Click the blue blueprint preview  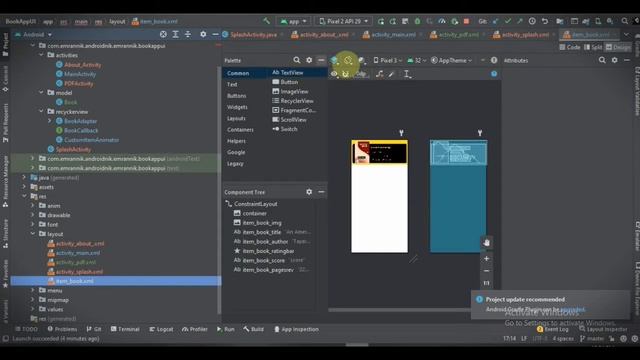click(x=458, y=196)
